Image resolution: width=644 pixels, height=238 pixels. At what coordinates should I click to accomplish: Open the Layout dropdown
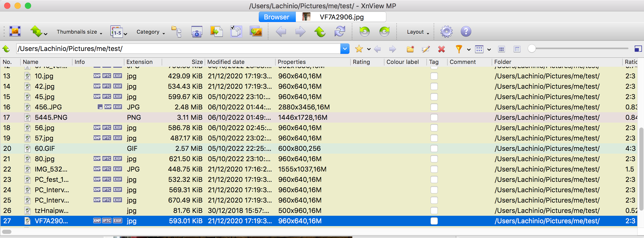pyautogui.click(x=418, y=32)
